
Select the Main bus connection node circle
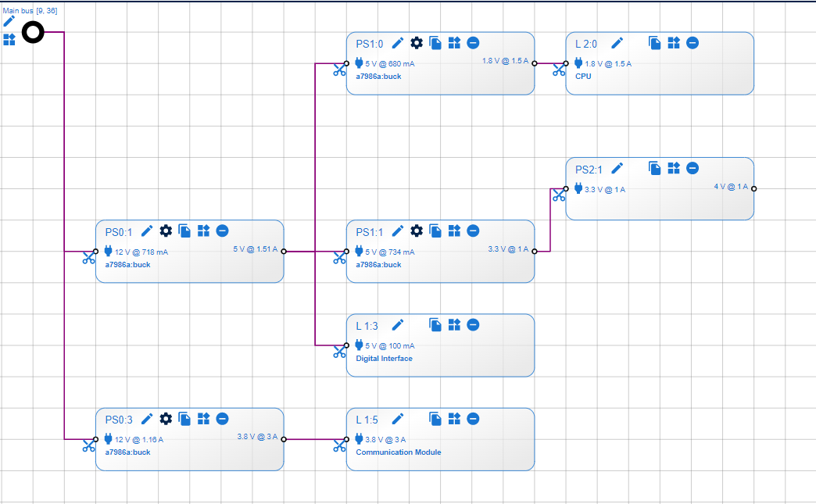click(32, 32)
